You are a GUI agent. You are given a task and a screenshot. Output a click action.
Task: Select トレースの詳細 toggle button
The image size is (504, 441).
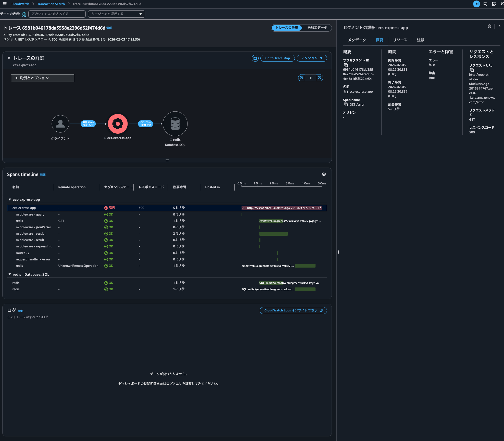287,28
